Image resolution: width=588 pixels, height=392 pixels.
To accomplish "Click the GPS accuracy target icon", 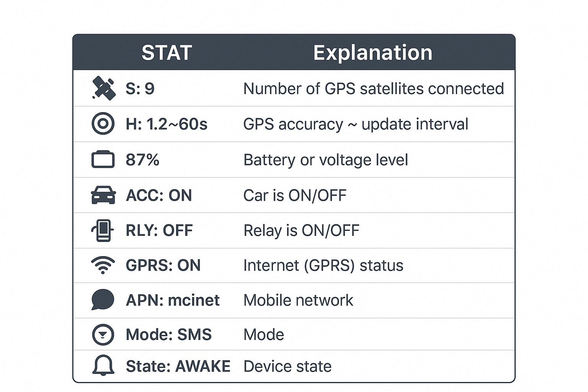I will coord(103,124).
